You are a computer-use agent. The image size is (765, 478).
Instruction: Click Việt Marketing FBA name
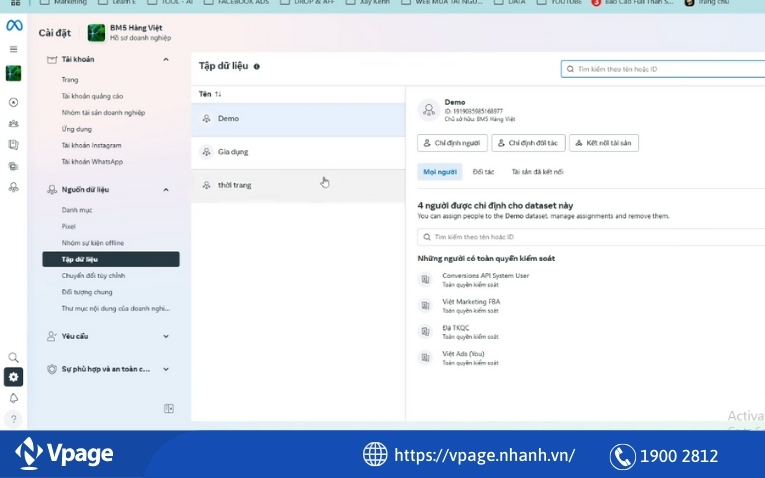pos(471,302)
